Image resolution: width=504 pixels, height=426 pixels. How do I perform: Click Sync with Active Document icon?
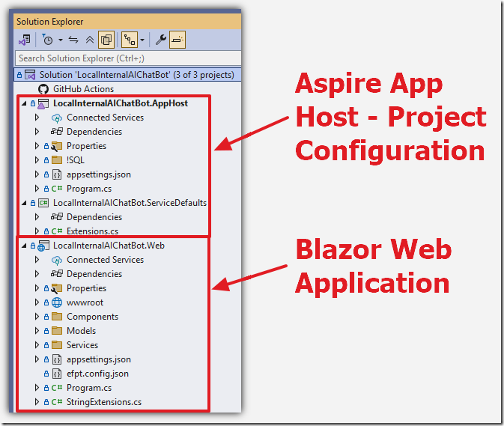click(x=73, y=40)
